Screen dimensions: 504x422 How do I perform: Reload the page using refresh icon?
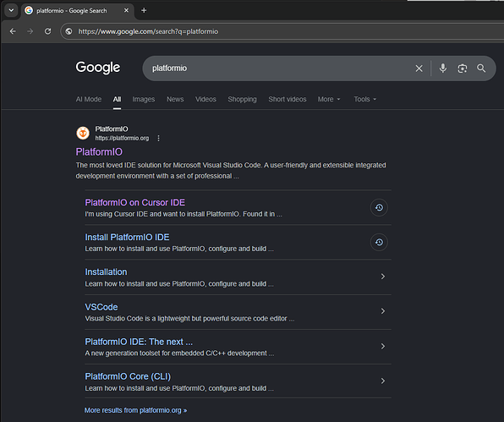tap(47, 31)
